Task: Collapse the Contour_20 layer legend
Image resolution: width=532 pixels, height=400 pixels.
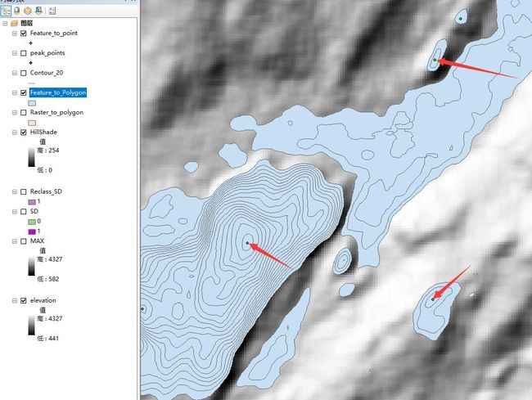Action: (x=15, y=73)
